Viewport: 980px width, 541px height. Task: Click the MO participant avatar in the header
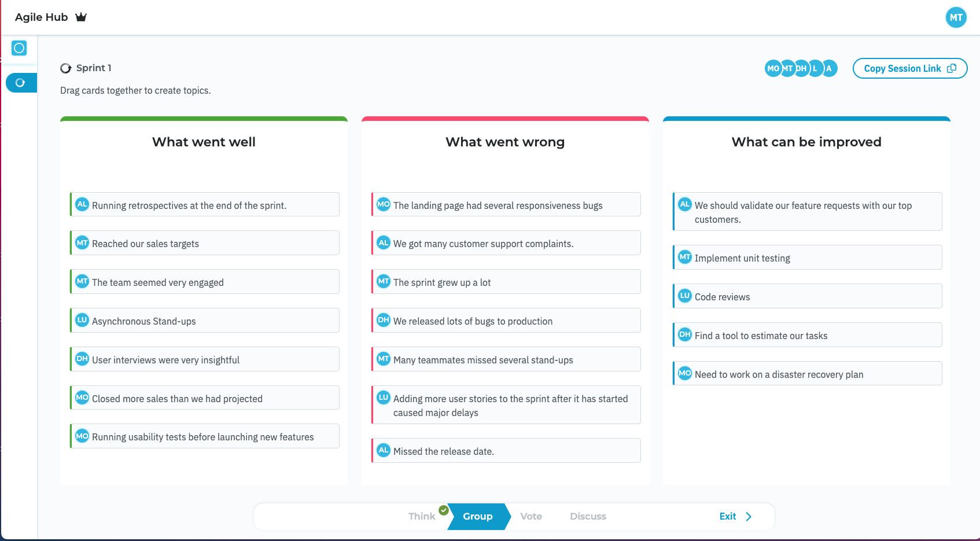[x=773, y=68]
